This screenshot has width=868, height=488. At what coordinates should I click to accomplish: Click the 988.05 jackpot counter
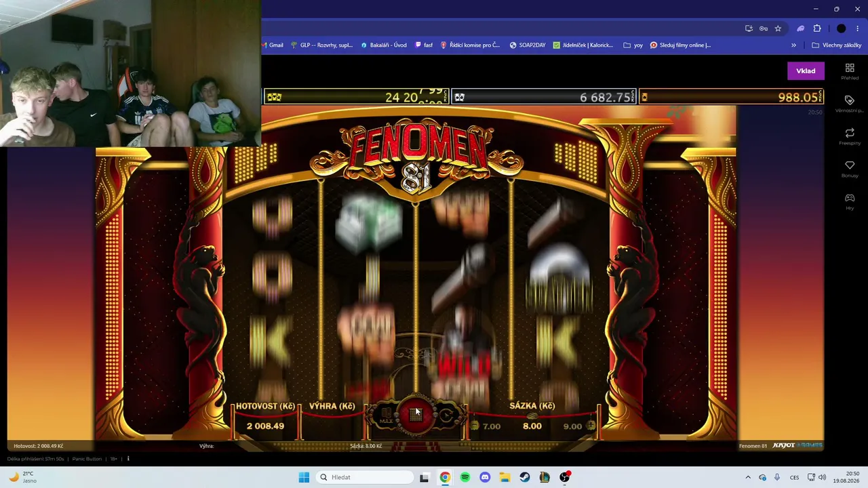(731, 97)
